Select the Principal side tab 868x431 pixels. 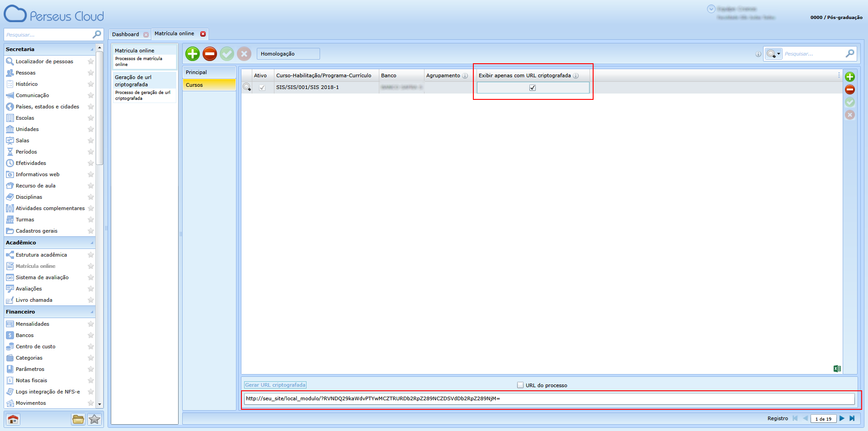click(x=209, y=72)
